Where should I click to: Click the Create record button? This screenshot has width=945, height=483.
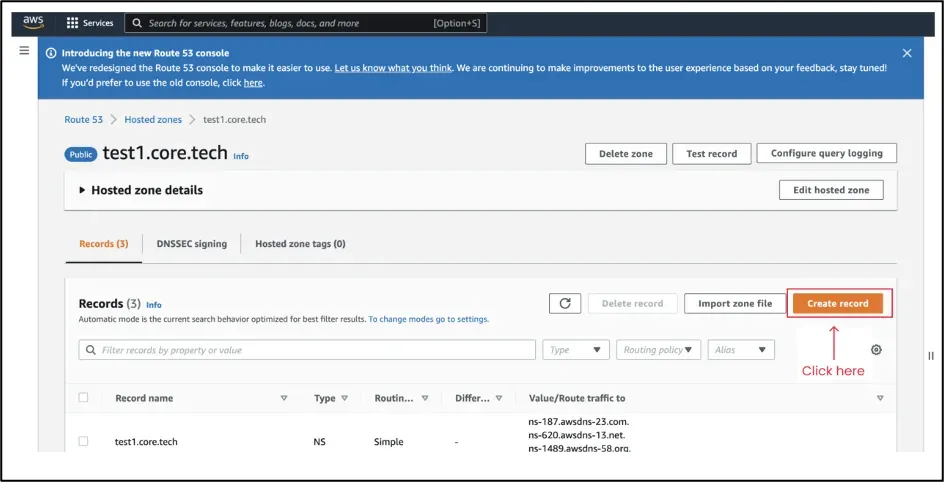click(x=838, y=303)
